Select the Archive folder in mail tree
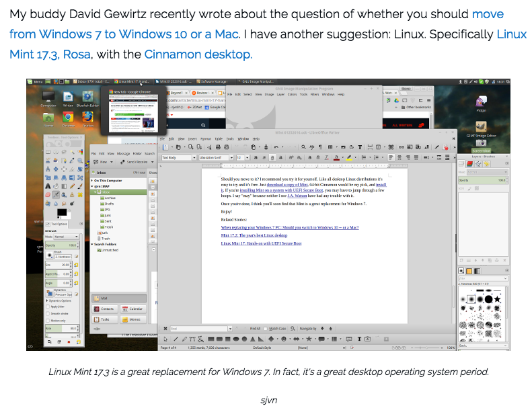 click(108, 198)
